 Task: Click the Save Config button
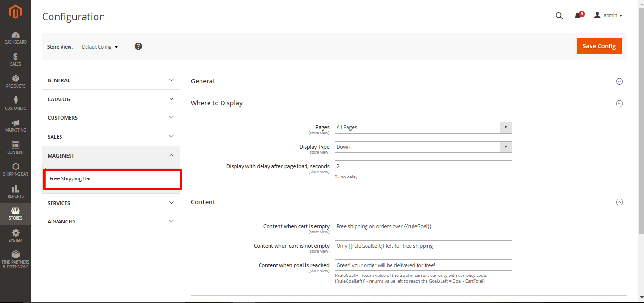tap(599, 46)
